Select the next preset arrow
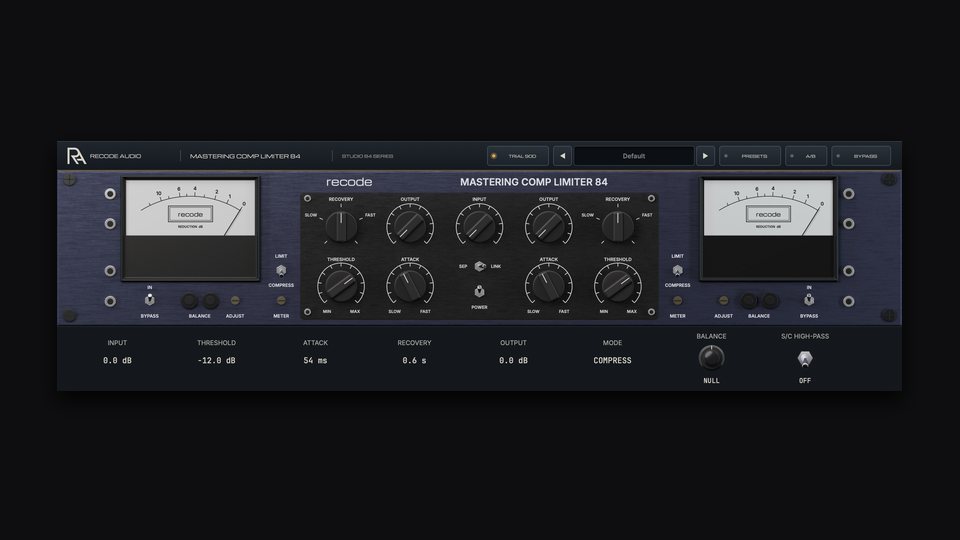Image resolution: width=960 pixels, height=540 pixels. pos(705,156)
